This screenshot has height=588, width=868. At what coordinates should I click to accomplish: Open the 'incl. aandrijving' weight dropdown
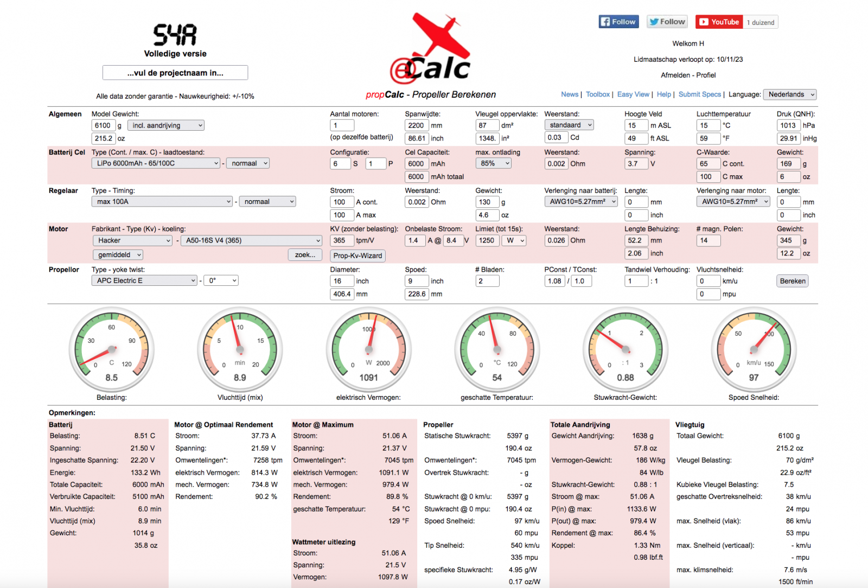tap(166, 125)
